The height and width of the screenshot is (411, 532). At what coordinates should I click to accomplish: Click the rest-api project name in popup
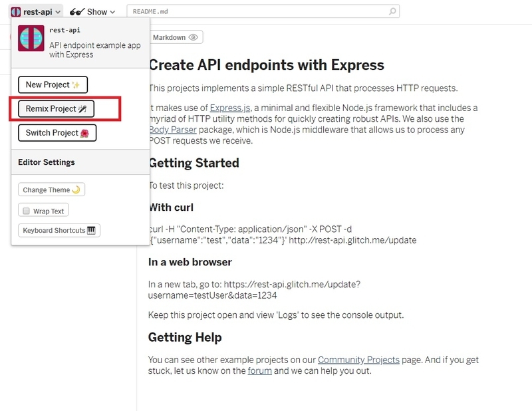coord(65,30)
